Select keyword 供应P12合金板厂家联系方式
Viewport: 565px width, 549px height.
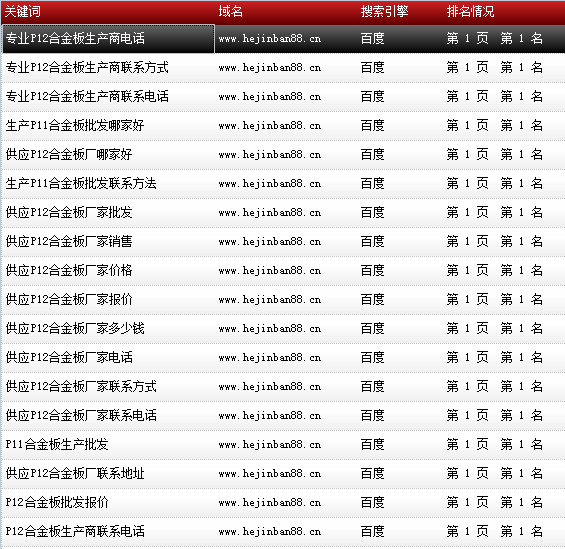[x=81, y=387]
